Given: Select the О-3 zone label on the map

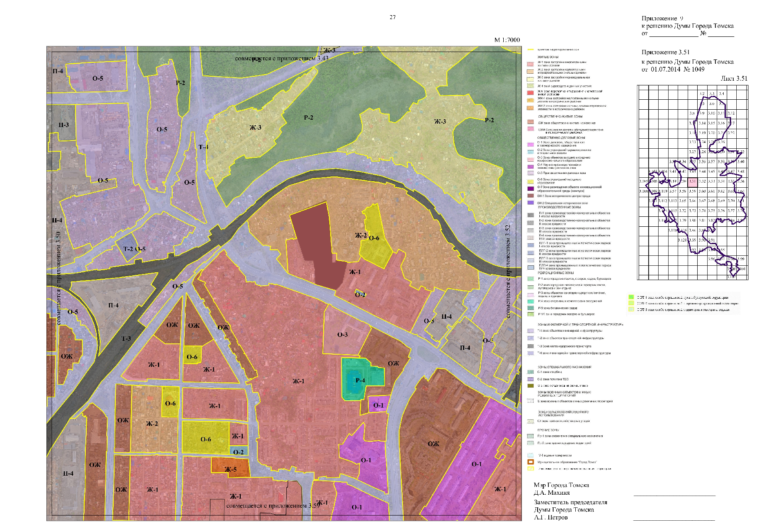Looking at the screenshot, I should tap(342, 335).
